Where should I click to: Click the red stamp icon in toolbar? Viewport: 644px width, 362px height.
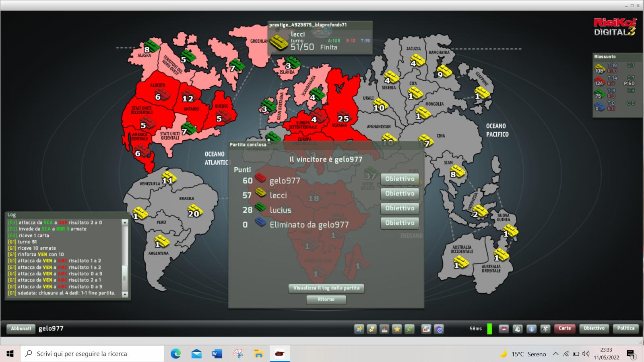point(384,329)
